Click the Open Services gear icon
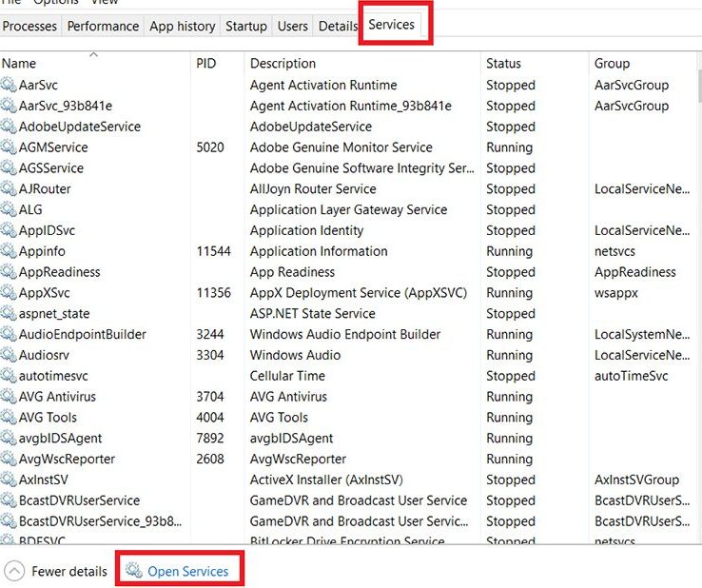702x588 pixels. click(134, 570)
